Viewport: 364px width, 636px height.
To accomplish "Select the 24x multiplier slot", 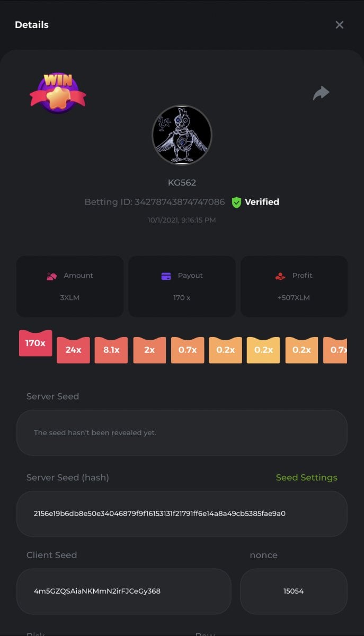I will point(74,350).
